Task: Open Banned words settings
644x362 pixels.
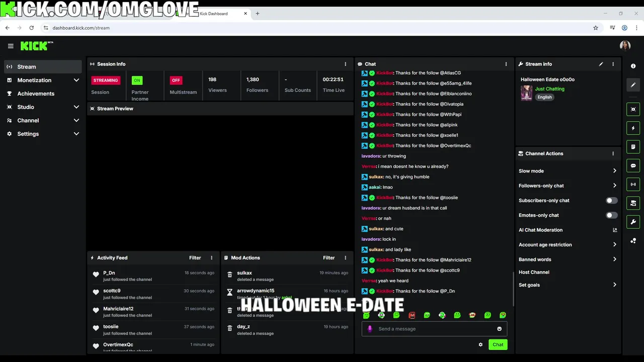Action: pos(568,259)
